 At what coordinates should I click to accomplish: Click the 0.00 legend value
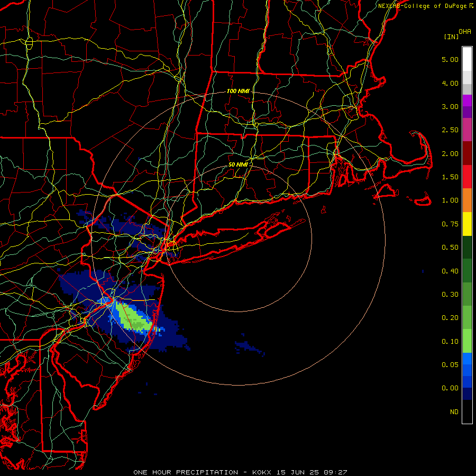(450, 388)
